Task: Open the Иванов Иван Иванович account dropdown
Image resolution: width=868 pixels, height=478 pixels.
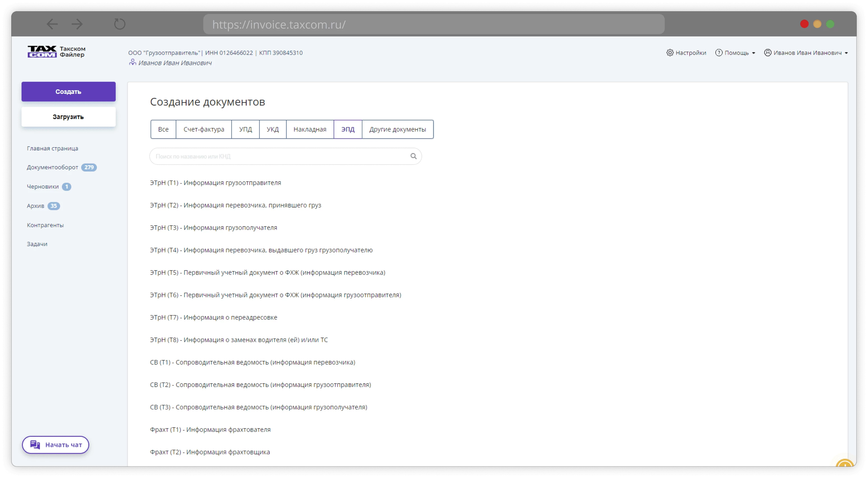Action: click(x=806, y=53)
